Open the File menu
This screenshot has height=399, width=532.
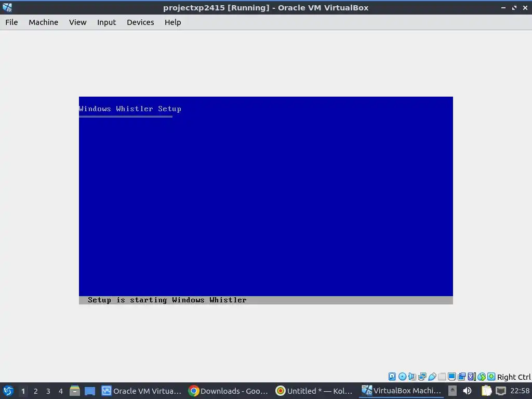pyautogui.click(x=11, y=22)
